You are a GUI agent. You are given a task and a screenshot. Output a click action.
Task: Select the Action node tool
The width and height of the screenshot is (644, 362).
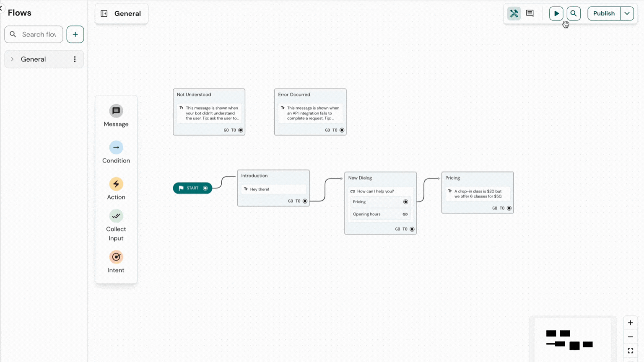coord(116,189)
